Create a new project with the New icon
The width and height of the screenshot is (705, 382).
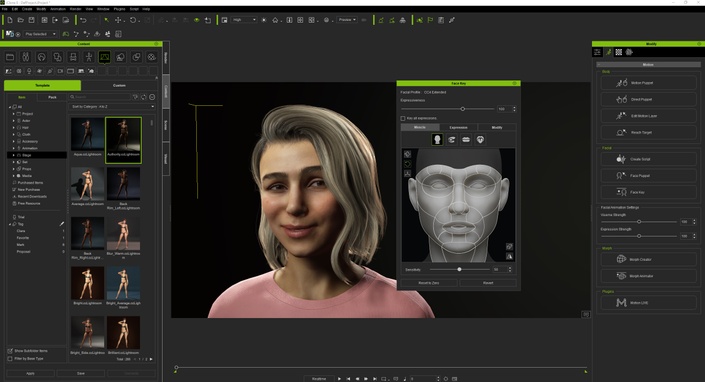[10, 20]
